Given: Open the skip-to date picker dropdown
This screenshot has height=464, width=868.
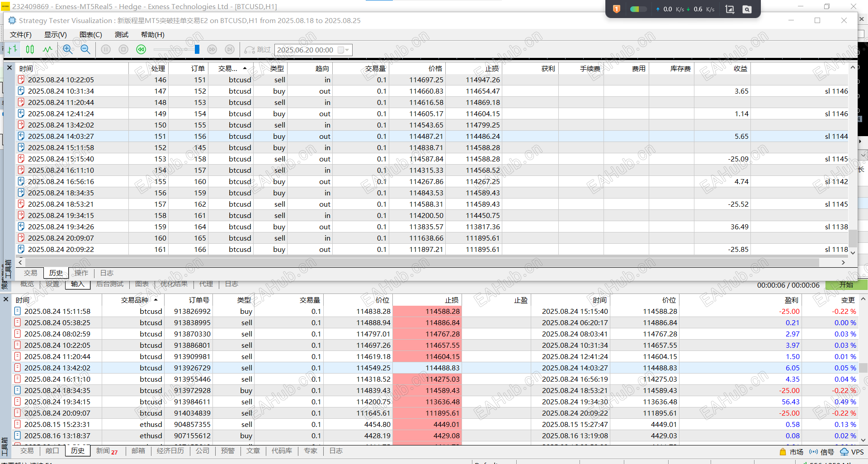Looking at the screenshot, I should click(347, 50).
